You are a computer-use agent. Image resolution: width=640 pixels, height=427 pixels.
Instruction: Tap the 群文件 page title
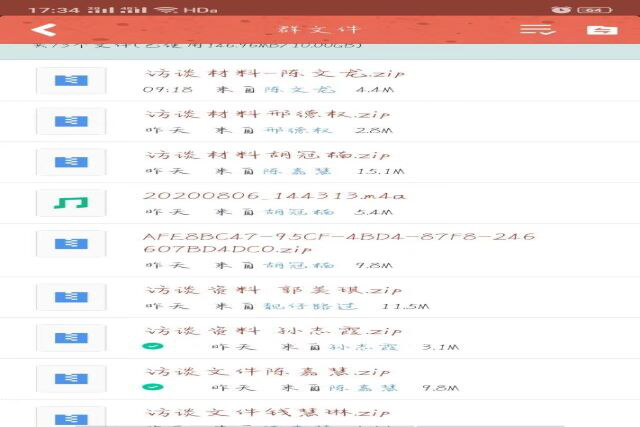pos(320,30)
